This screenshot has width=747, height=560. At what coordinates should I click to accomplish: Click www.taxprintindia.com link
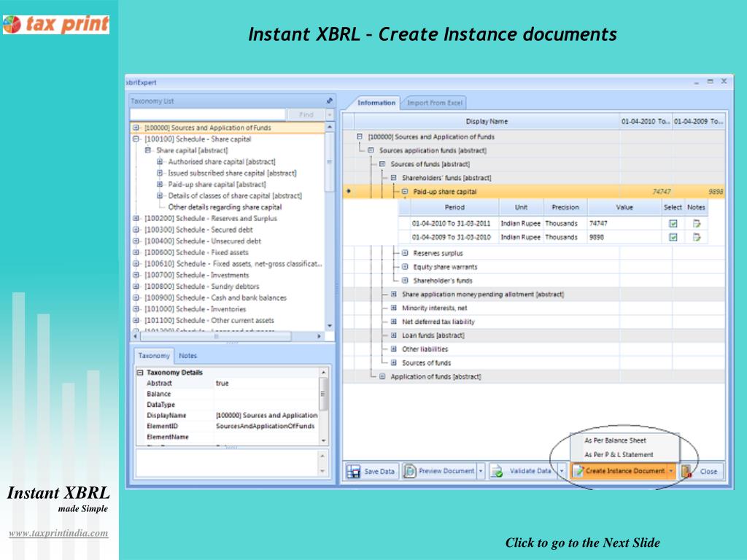click(x=58, y=533)
